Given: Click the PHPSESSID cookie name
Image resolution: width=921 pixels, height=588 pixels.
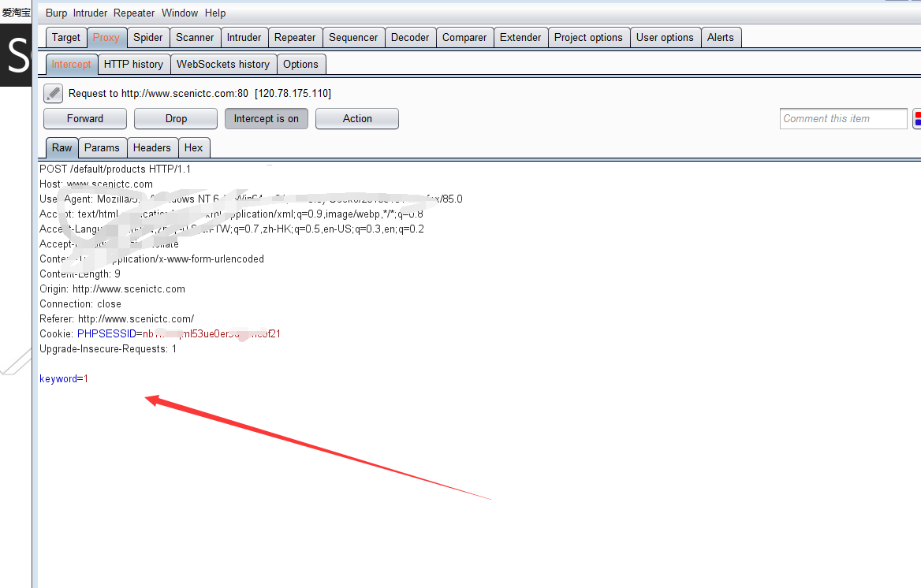Looking at the screenshot, I should point(106,333).
